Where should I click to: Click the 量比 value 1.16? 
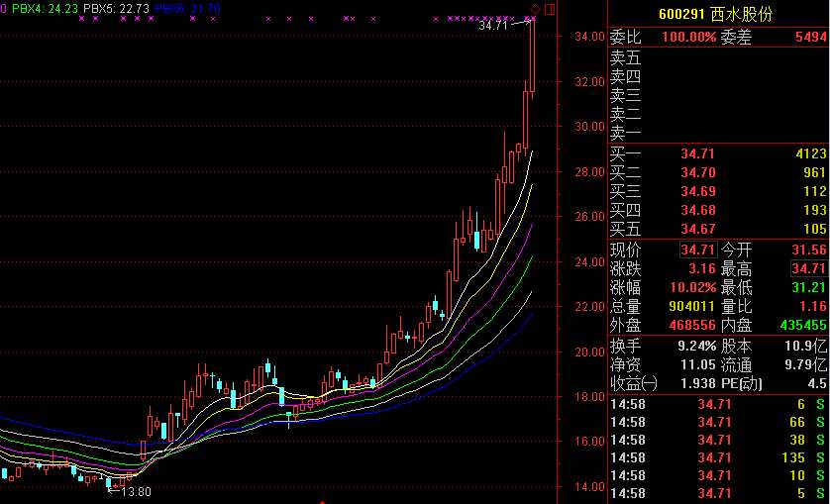(813, 307)
